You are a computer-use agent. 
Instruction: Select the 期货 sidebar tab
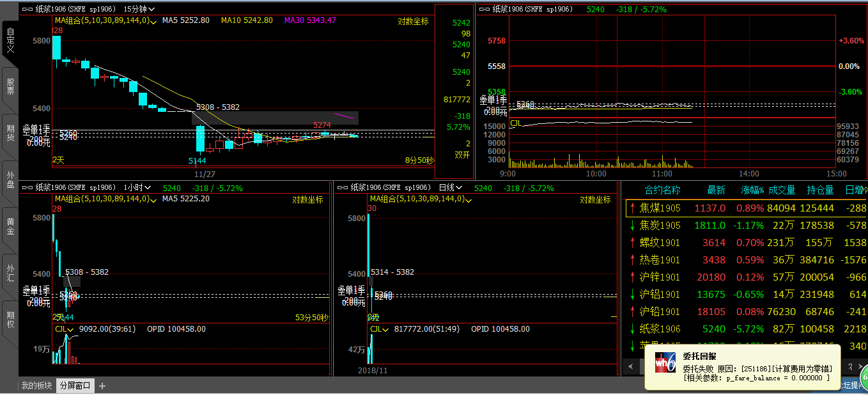(10, 128)
